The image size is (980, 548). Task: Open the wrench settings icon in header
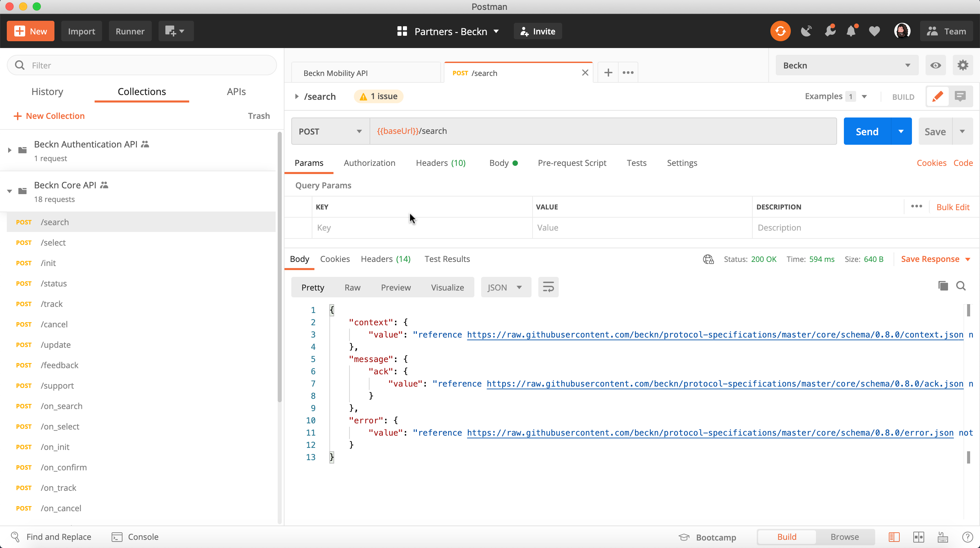[830, 31]
